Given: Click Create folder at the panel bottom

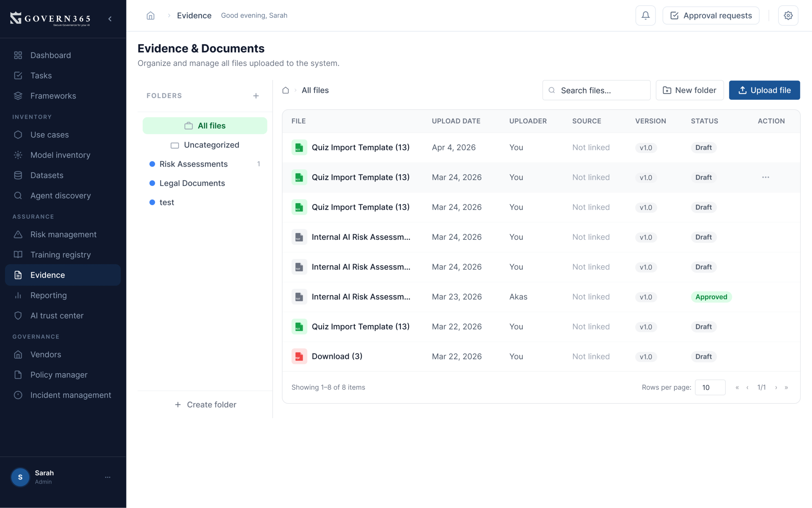Looking at the screenshot, I should pos(205,404).
